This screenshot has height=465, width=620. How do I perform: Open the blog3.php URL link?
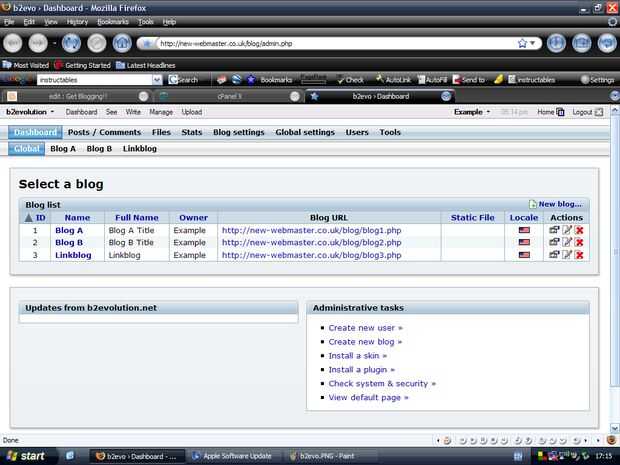(312, 255)
